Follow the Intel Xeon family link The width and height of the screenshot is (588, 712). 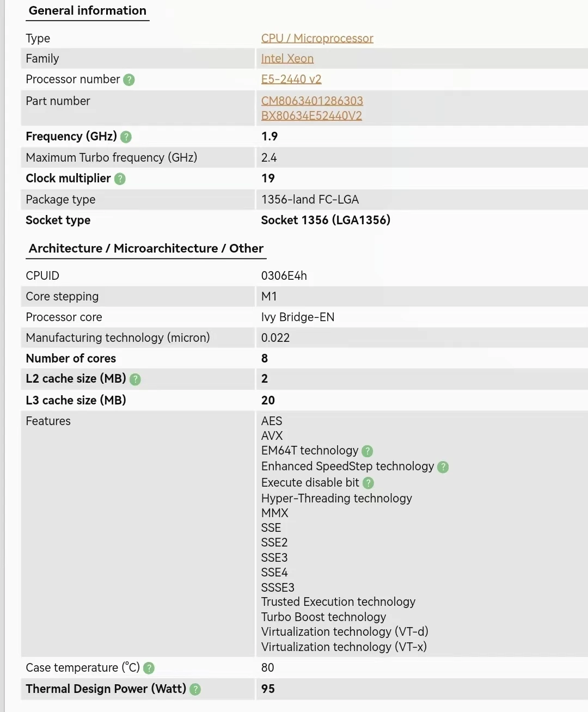[x=287, y=59]
